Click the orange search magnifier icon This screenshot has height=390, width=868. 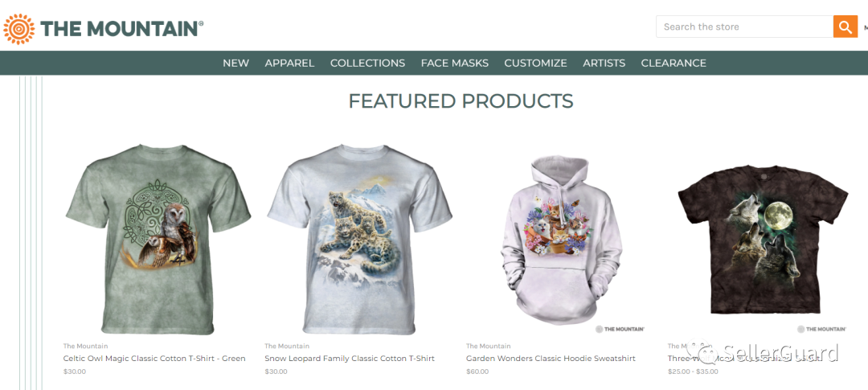click(x=845, y=27)
